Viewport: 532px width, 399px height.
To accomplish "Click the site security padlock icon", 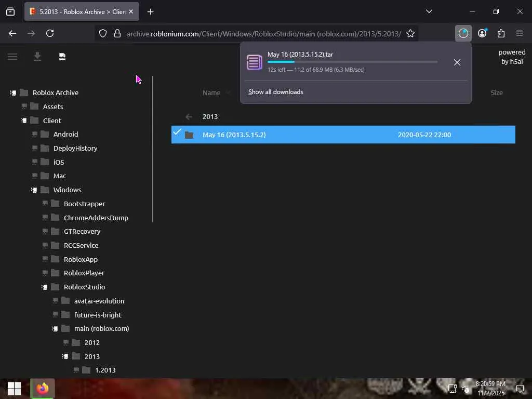I will tap(117, 33).
